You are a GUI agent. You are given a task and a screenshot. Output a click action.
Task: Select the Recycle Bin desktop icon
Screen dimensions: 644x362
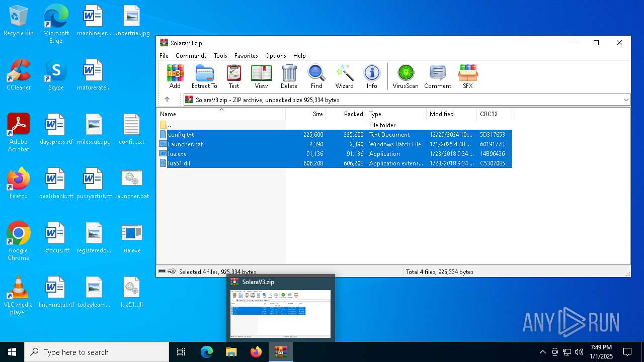click(x=19, y=21)
